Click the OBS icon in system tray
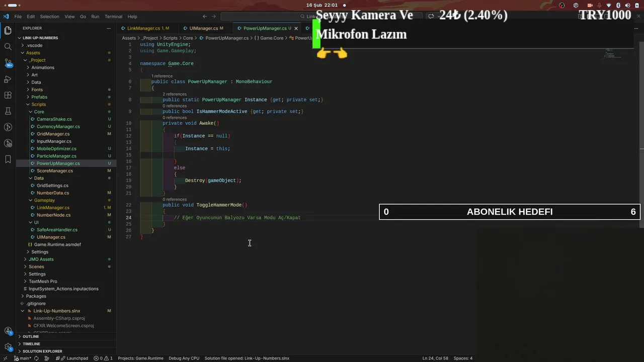The height and width of the screenshot is (362, 644). (562, 5)
